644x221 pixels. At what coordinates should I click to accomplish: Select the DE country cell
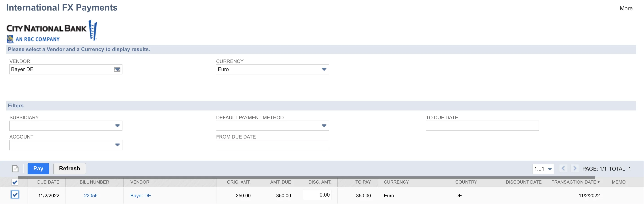click(459, 195)
